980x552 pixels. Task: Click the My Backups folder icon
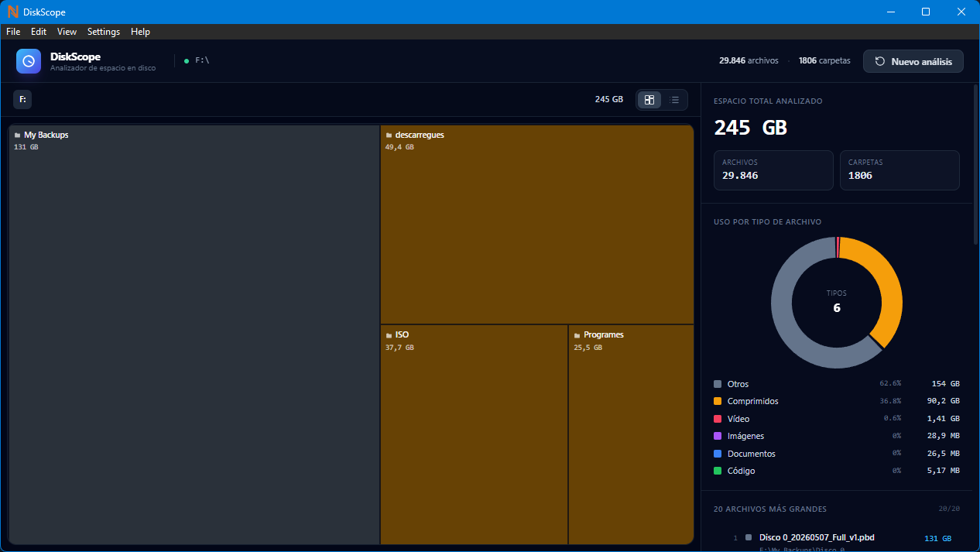click(18, 135)
